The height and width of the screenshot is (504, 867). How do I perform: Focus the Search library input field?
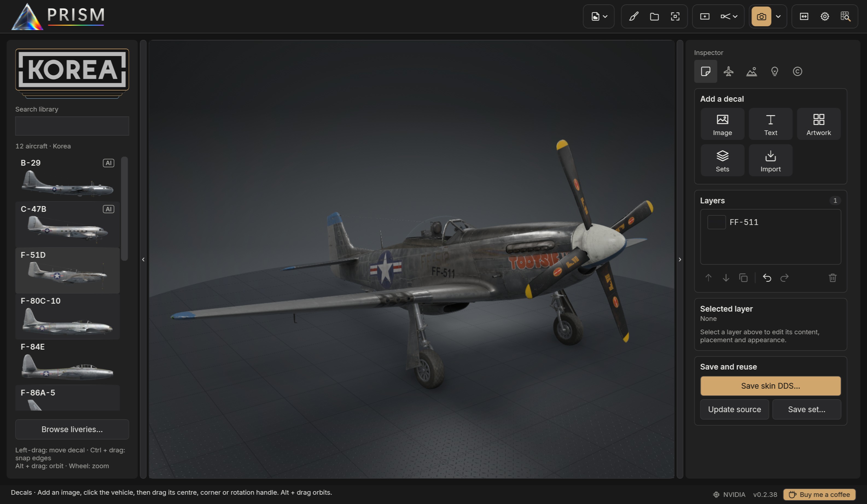(x=72, y=126)
